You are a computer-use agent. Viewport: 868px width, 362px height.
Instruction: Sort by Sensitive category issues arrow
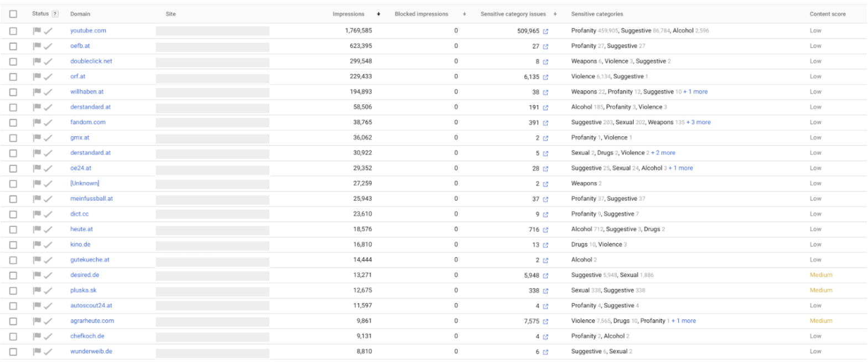pyautogui.click(x=555, y=14)
